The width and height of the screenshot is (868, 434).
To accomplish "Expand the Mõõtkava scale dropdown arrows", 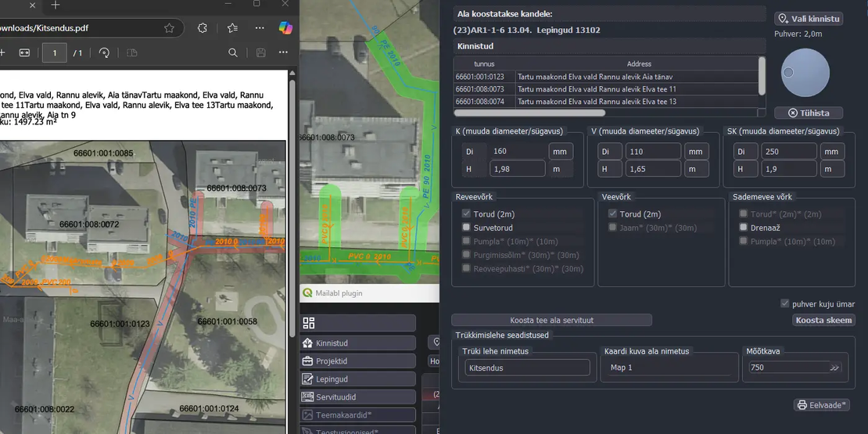I will click(x=835, y=368).
